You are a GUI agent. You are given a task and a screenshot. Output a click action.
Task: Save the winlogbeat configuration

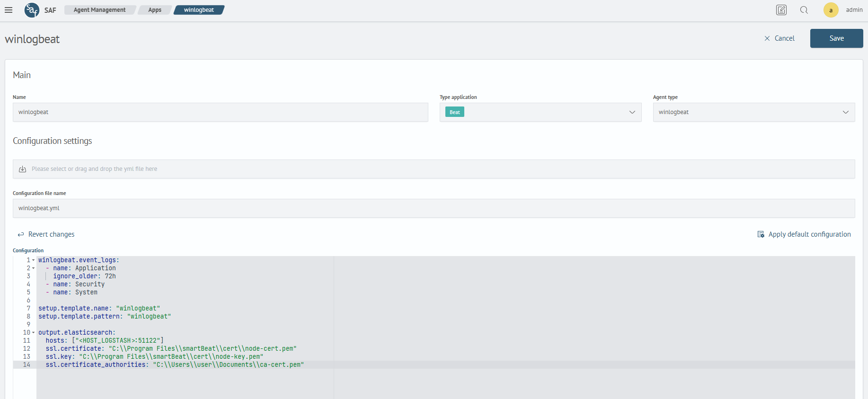(836, 38)
